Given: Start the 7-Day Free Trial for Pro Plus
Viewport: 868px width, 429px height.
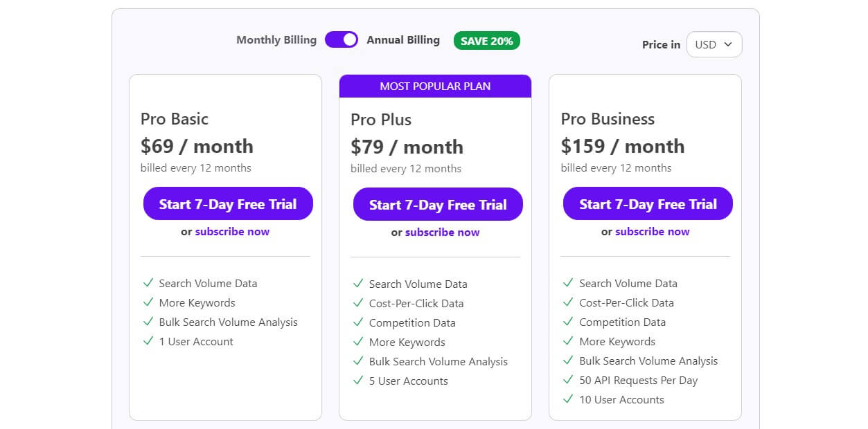Looking at the screenshot, I should (437, 204).
